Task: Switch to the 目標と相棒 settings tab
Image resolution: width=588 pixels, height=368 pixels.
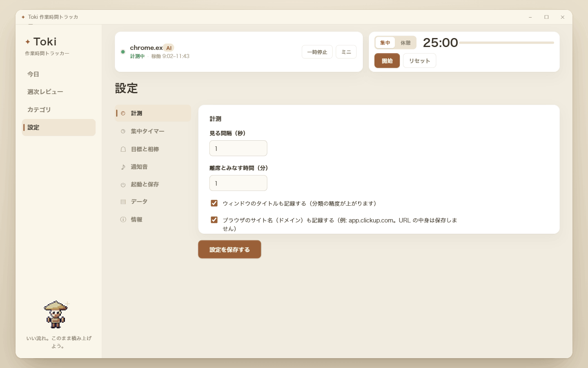Action: tap(153, 149)
